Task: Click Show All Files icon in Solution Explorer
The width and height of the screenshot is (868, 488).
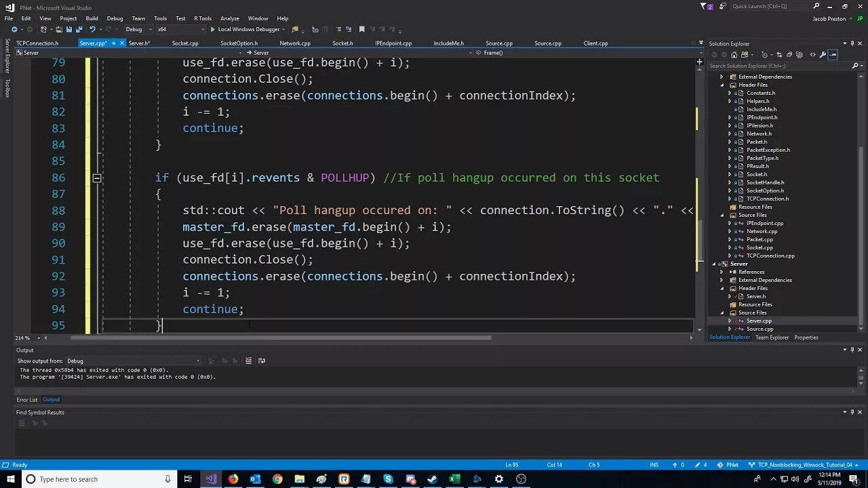Action: (800, 55)
